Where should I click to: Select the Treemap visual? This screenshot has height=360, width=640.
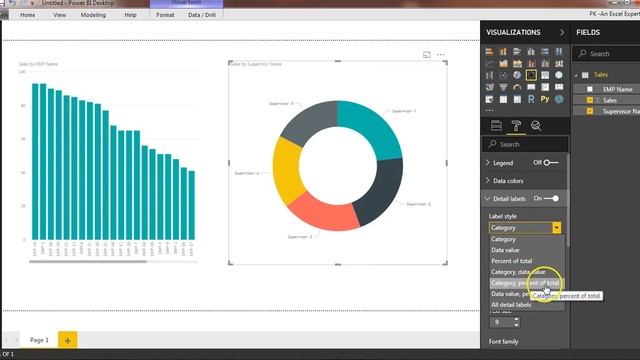545,75
